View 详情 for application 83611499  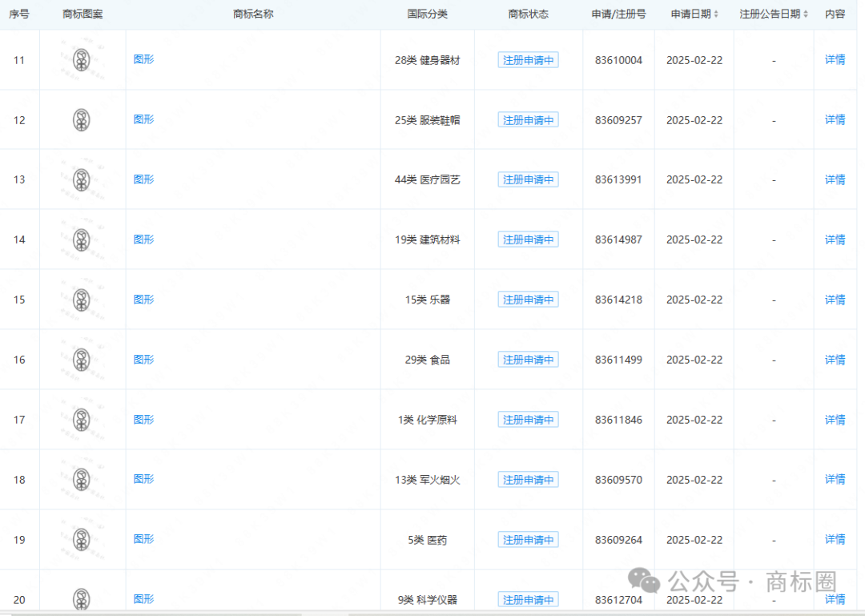click(x=835, y=360)
